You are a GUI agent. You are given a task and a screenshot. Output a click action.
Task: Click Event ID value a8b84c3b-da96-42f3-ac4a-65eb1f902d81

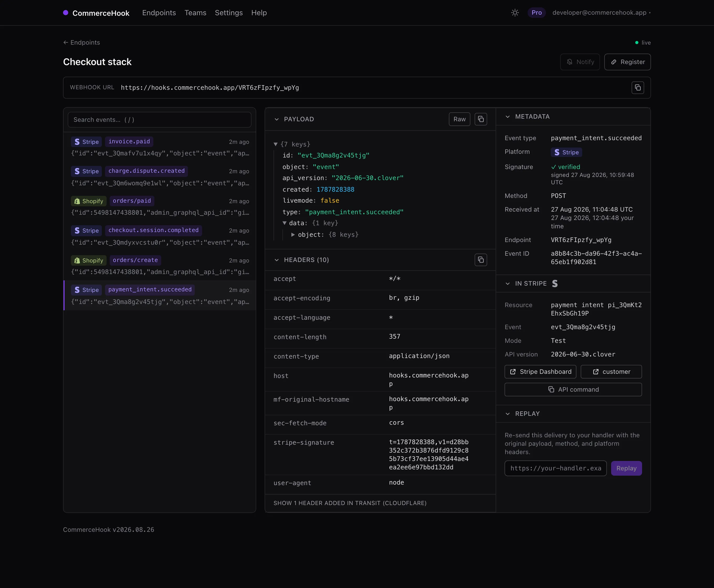[x=596, y=258]
